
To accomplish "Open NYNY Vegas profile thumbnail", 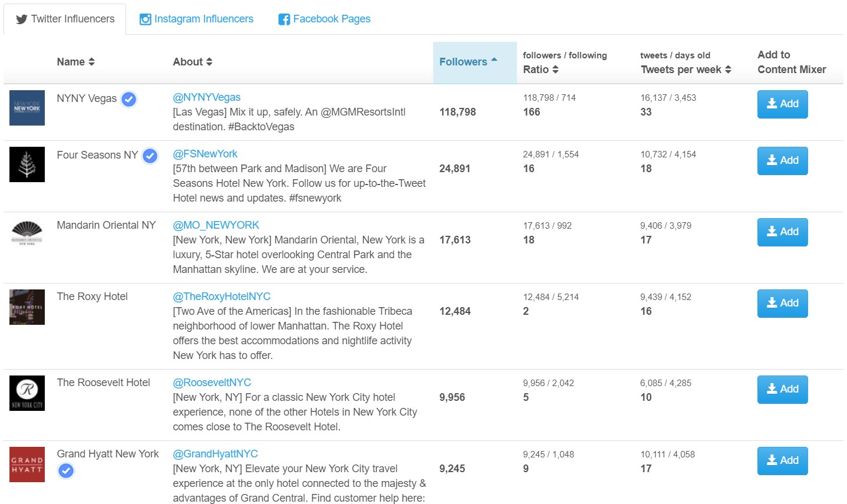I will [27, 108].
